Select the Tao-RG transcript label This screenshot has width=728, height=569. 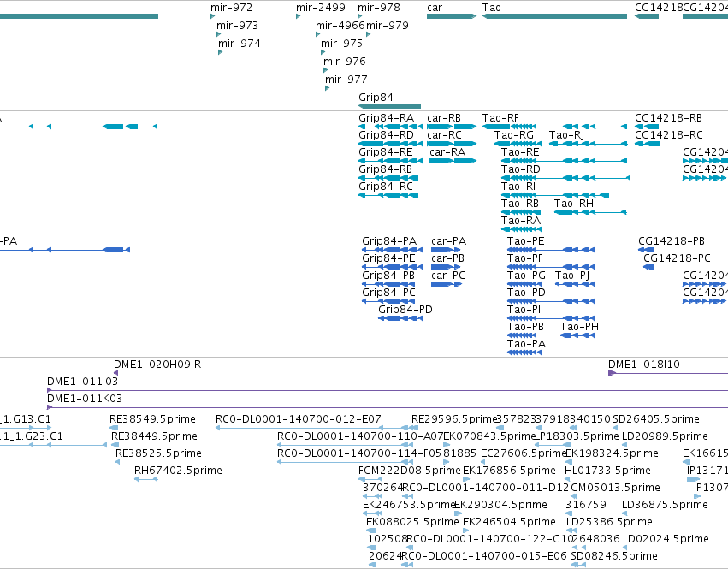click(514, 135)
